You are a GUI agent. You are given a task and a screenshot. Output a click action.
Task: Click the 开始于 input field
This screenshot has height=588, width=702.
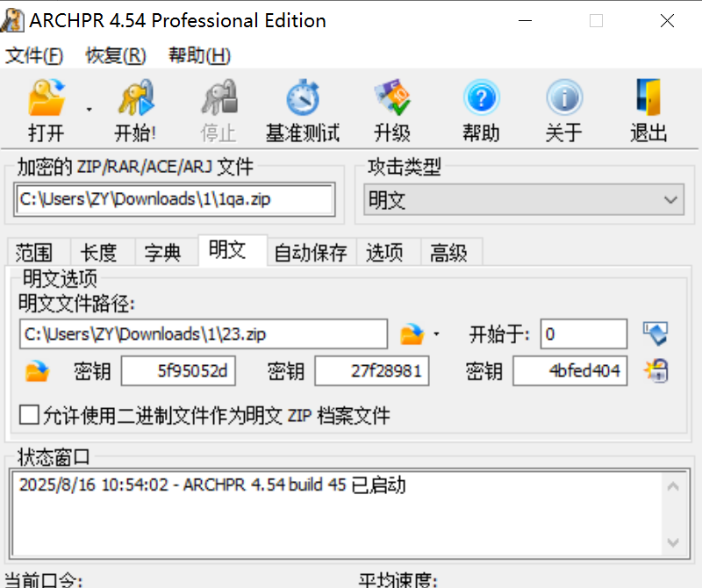[584, 334]
